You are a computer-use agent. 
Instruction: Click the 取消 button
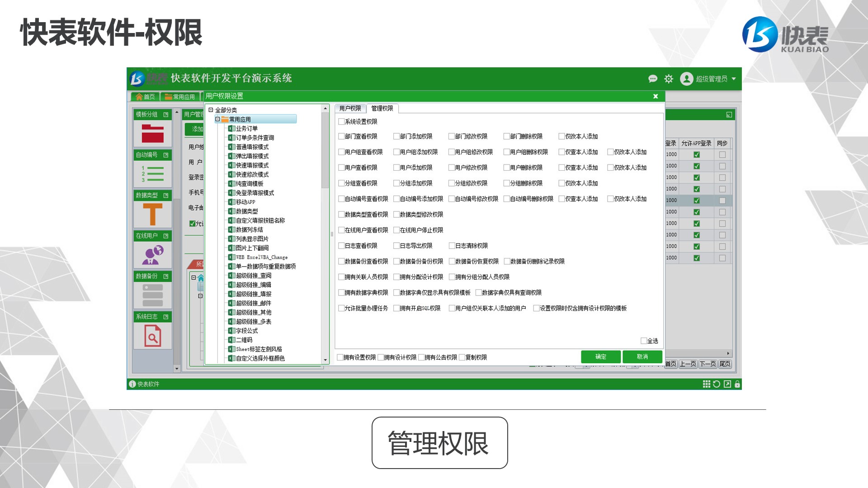pyautogui.click(x=642, y=357)
